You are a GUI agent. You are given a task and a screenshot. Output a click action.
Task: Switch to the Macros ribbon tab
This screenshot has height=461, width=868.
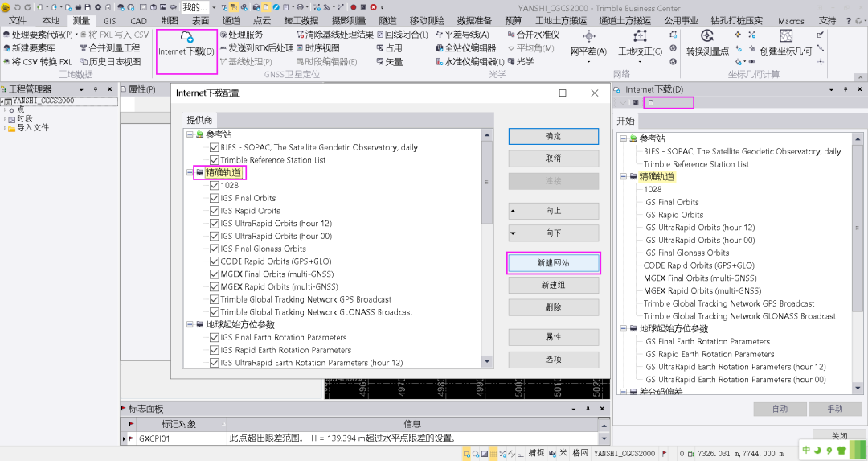tap(791, 20)
